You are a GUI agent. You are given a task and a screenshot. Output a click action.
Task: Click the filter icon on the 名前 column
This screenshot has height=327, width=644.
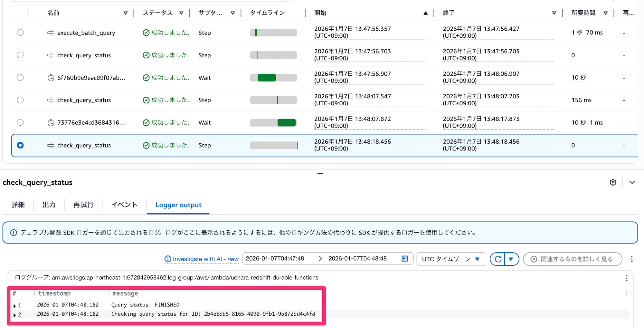125,13
